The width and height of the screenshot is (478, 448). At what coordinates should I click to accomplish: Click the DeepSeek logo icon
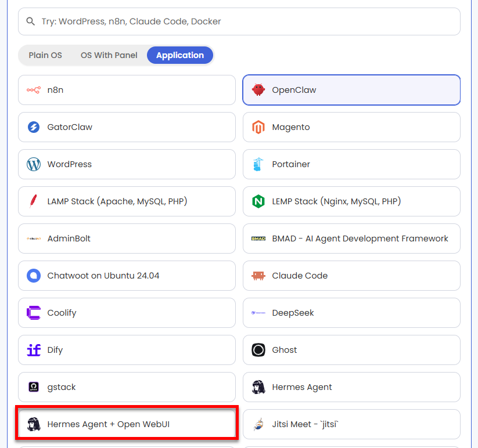pyautogui.click(x=258, y=313)
